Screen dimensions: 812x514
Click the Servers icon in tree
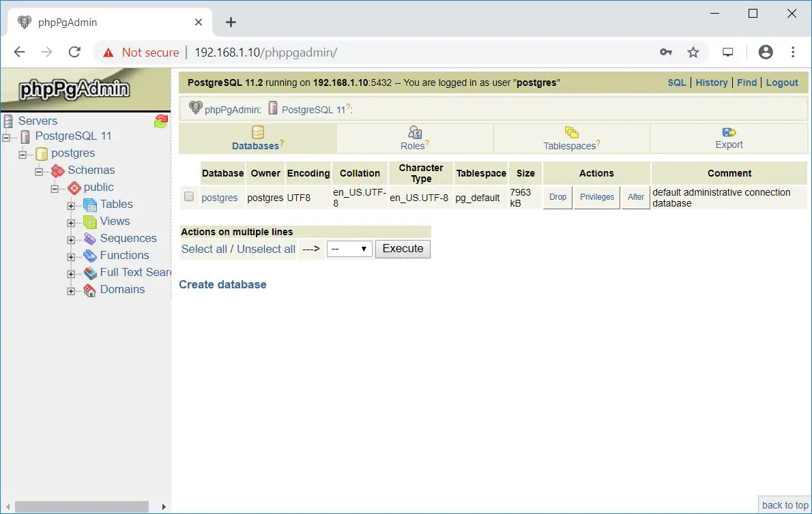8,121
